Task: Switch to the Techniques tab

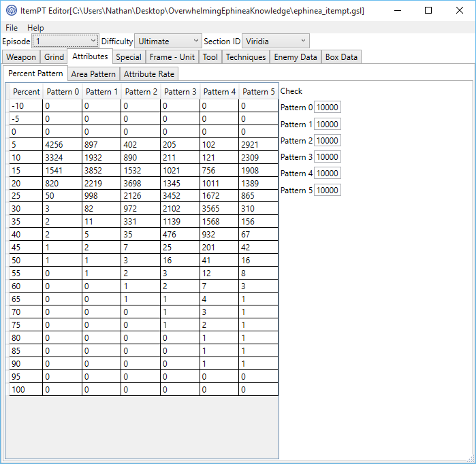Action: pos(246,57)
